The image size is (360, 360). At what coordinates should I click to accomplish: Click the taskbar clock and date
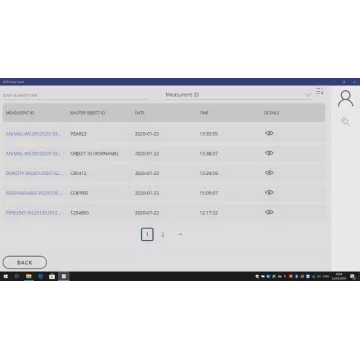click(339, 276)
